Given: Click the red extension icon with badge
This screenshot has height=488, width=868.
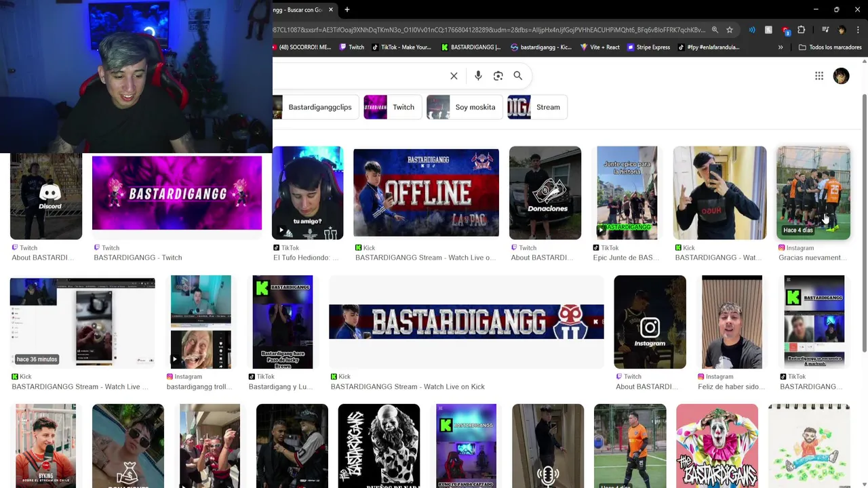Looking at the screenshot, I should [x=785, y=30].
